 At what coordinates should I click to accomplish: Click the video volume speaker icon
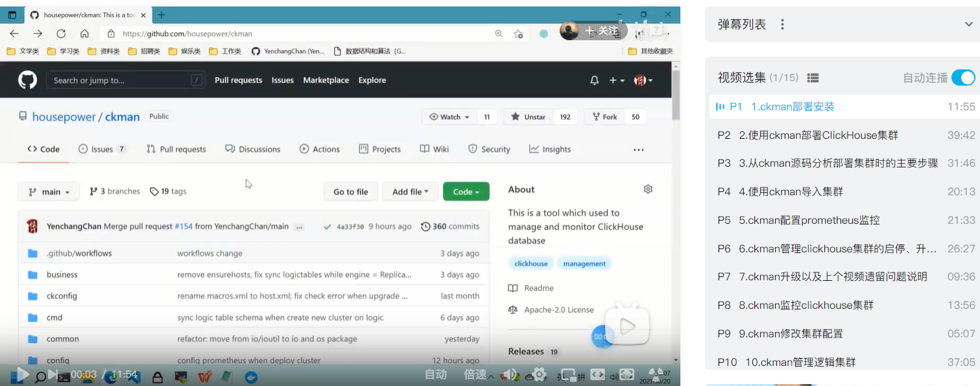pos(510,374)
